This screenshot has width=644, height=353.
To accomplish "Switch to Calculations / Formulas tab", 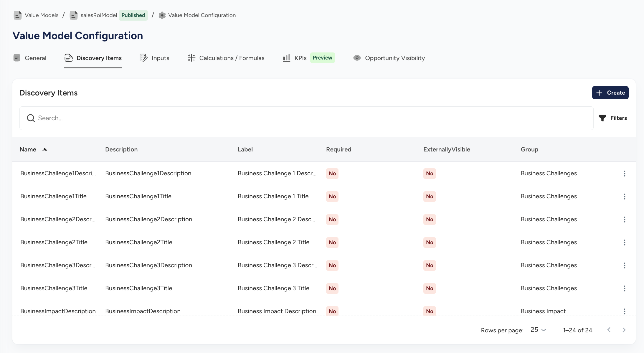I will coord(226,58).
